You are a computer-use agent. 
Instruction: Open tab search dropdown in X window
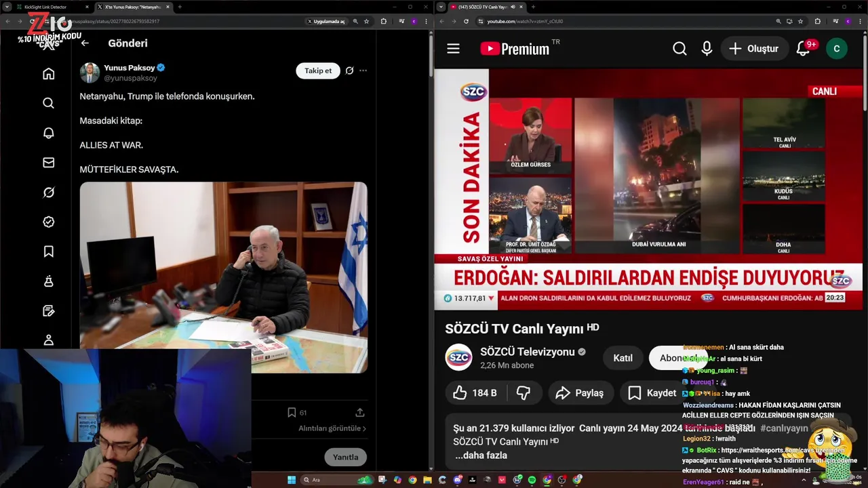[x=6, y=7]
